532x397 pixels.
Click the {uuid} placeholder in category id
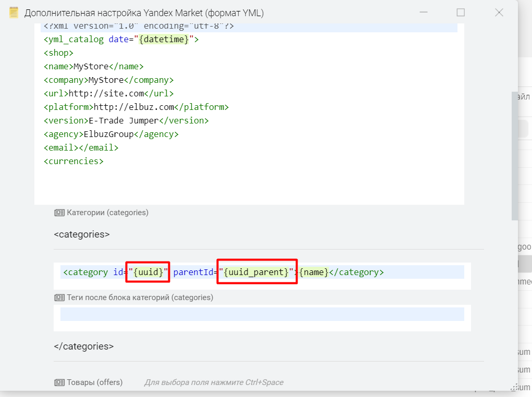click(149, 272)
